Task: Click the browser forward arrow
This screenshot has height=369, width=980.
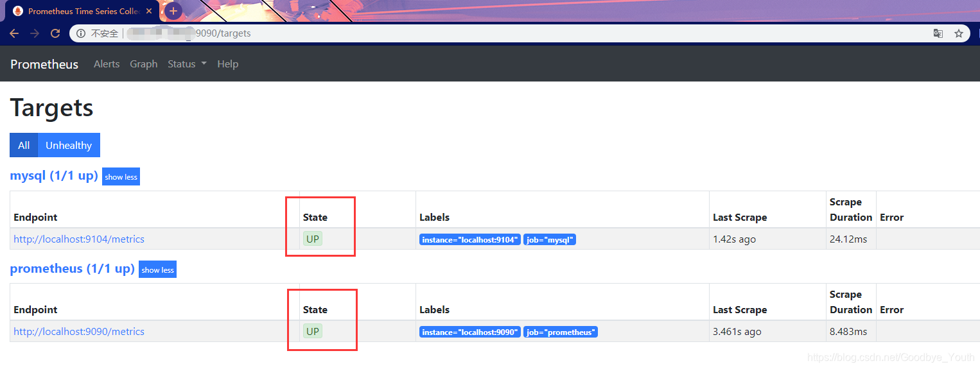Action: click(x=35, y=33)
